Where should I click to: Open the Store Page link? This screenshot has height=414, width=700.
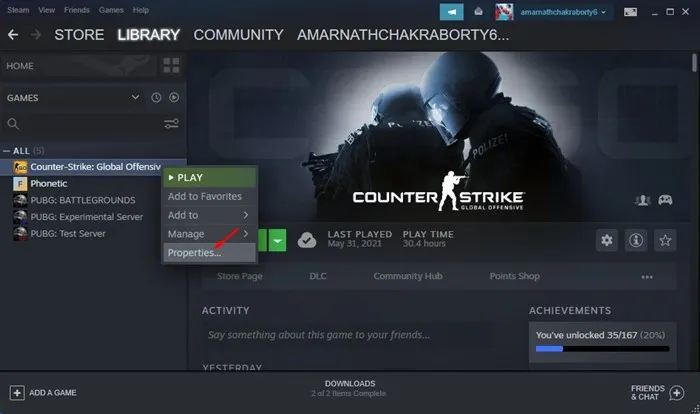[x=240, y=276]
